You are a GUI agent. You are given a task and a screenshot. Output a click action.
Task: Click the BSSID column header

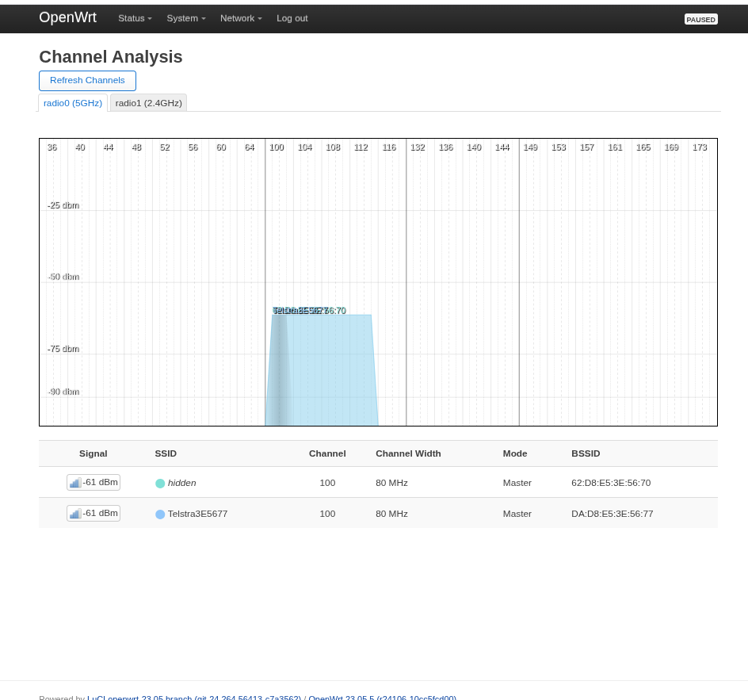(x=586, y=453)
